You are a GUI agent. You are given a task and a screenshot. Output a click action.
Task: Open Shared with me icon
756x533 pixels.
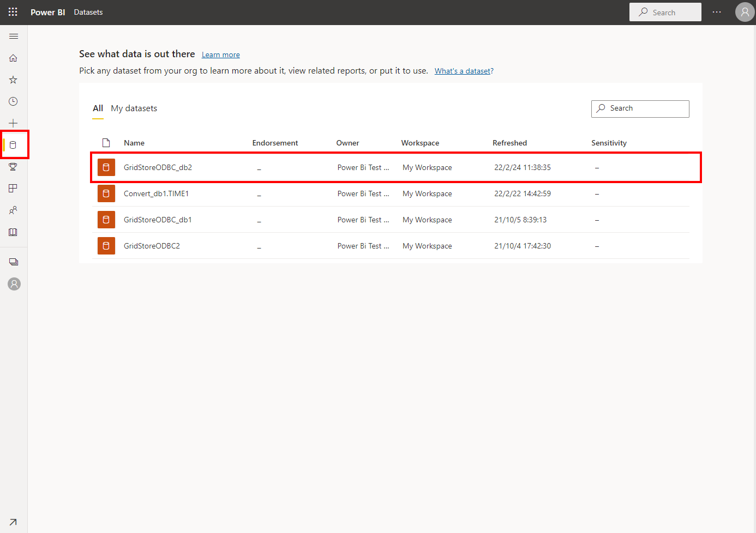click(x=14, y=210)
